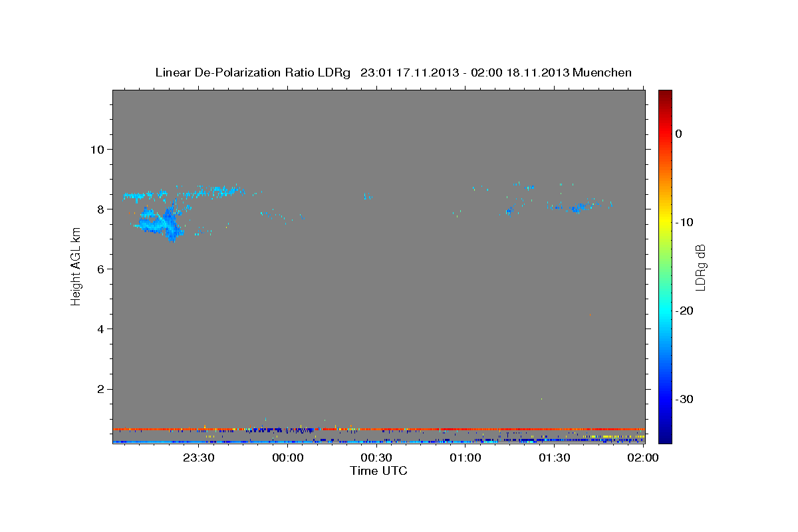
Task: Click the colorbar value 0
Action: coord(679,134)
